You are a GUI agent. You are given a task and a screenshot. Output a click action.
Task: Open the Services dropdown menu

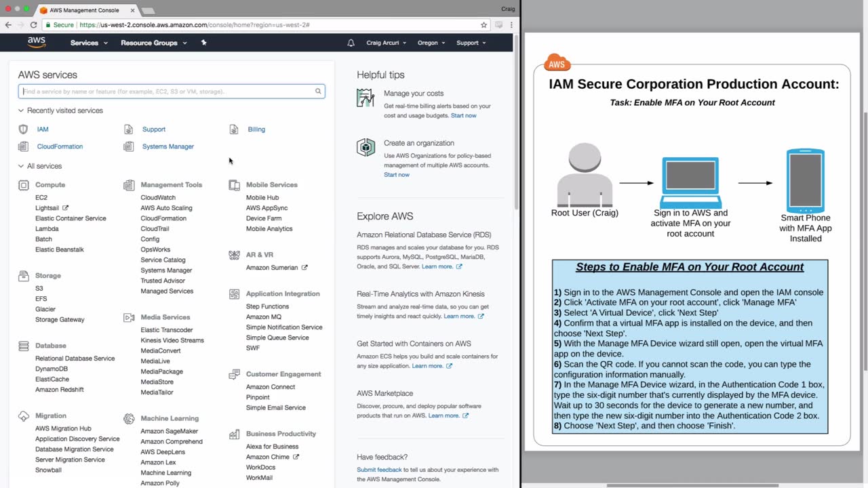89,43
